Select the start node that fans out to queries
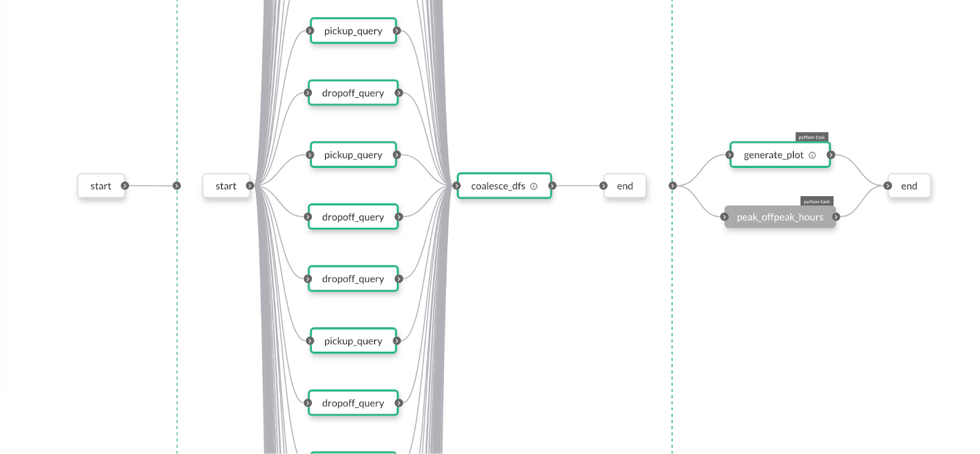The image size is (980, 454). (226, 186)
